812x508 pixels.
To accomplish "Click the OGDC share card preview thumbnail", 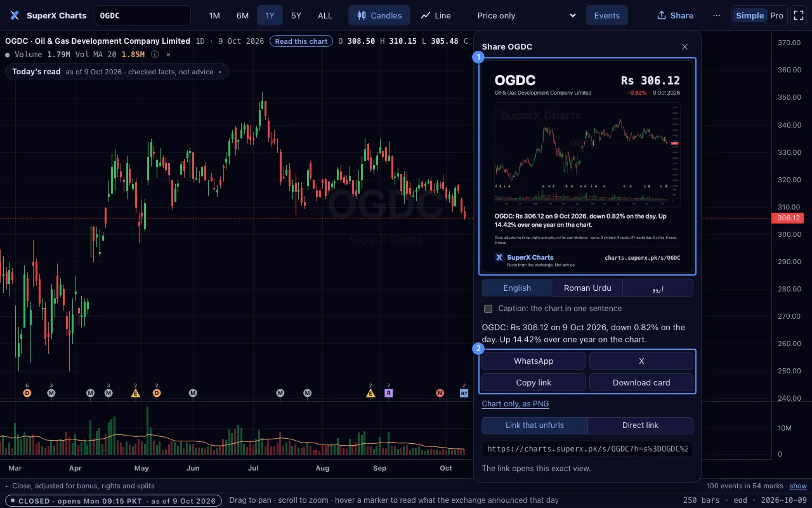I will click(x=587, y=166).
